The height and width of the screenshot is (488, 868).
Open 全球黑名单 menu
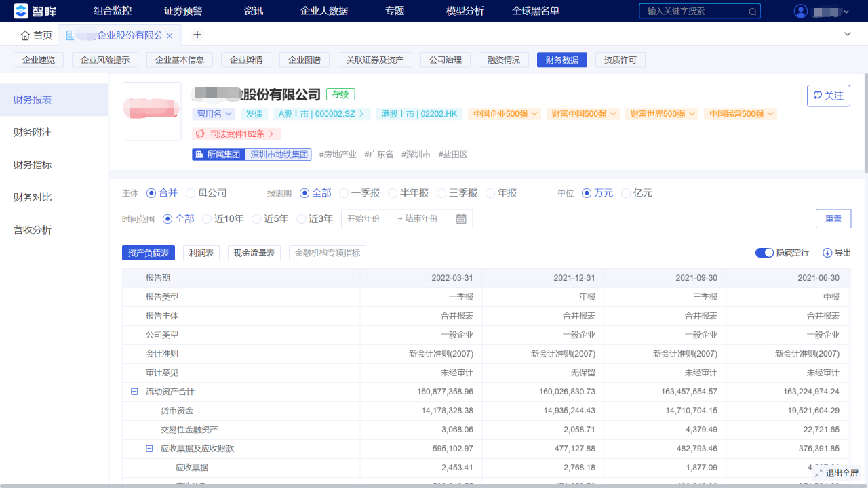point(536,11)
